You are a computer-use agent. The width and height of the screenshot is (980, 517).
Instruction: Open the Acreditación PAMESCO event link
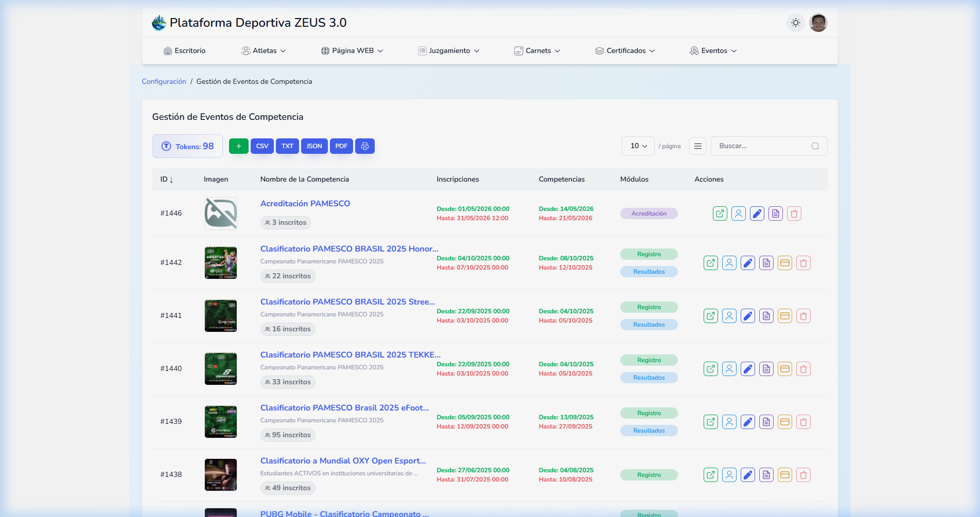(x=305, y=204)
